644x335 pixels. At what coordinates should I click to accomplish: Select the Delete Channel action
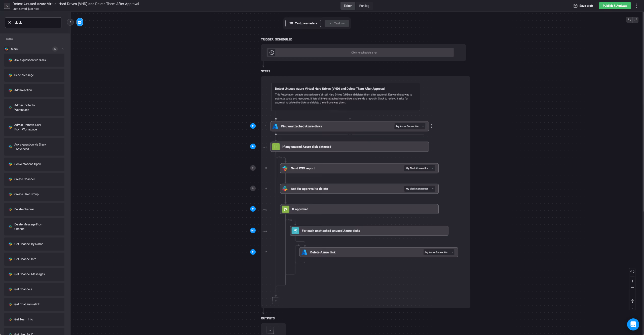point(34,209)
